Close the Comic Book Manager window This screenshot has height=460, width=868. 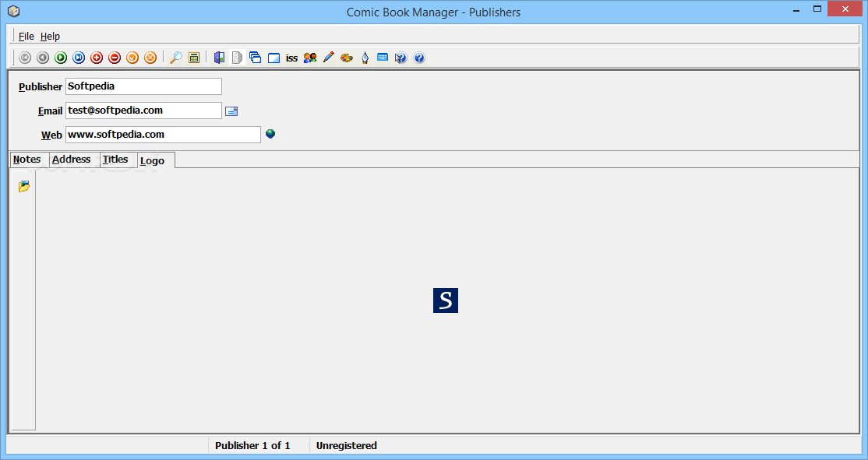click(x=845, y=9)
